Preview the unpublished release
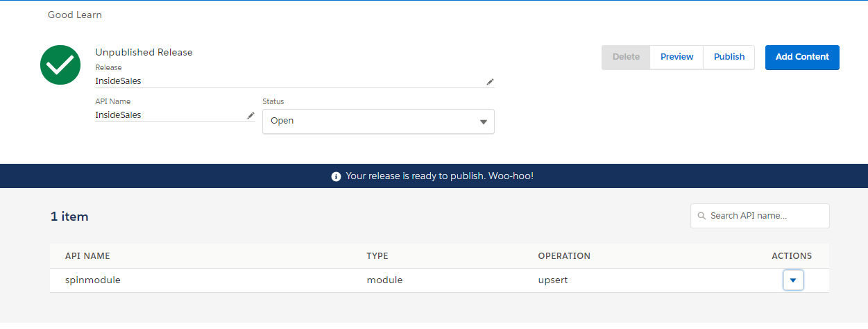 pos(676,57)
